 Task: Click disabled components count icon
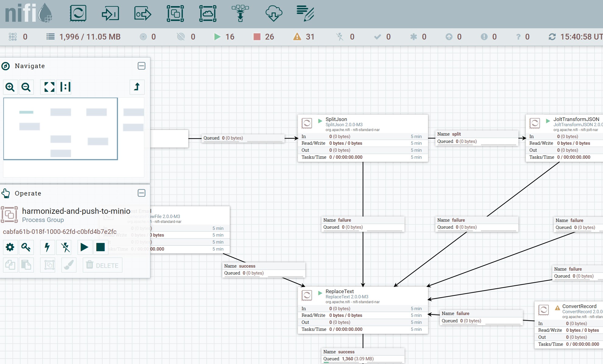pyautogui.click(x=340, y=37)
